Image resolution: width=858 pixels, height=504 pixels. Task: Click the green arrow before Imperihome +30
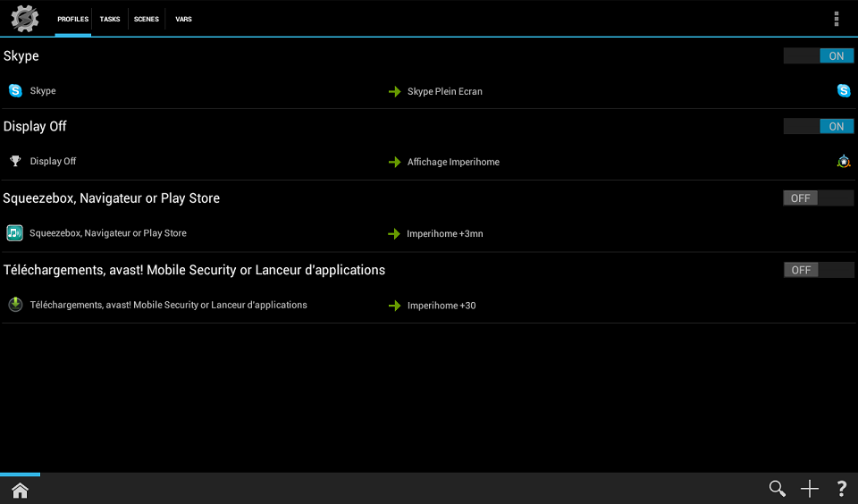(394, 306)
